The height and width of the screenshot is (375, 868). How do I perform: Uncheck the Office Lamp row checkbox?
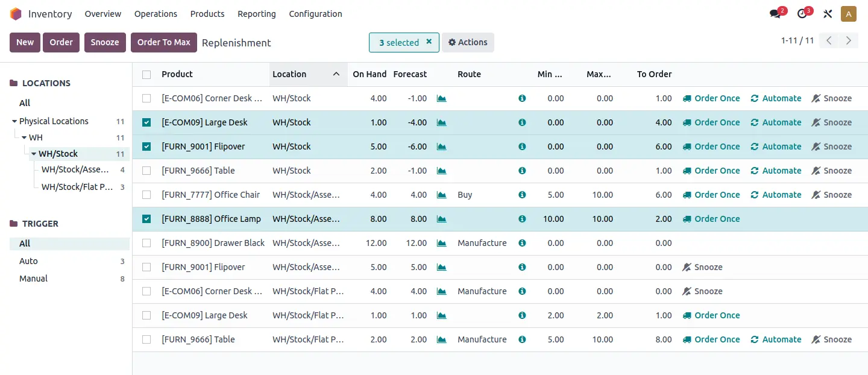pyautogui.click(x=146, y=219)
